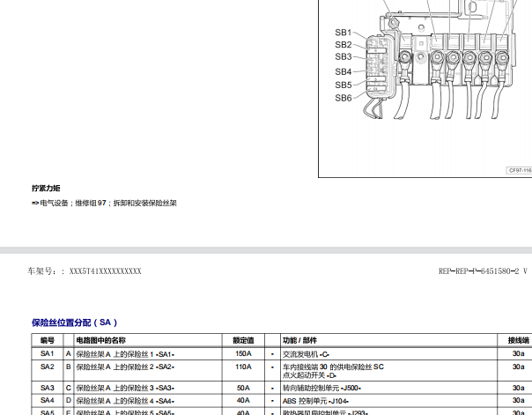Click 保险丝架 A 上的保险丝 3 -SA3- name cell

[x=148, y=388]
